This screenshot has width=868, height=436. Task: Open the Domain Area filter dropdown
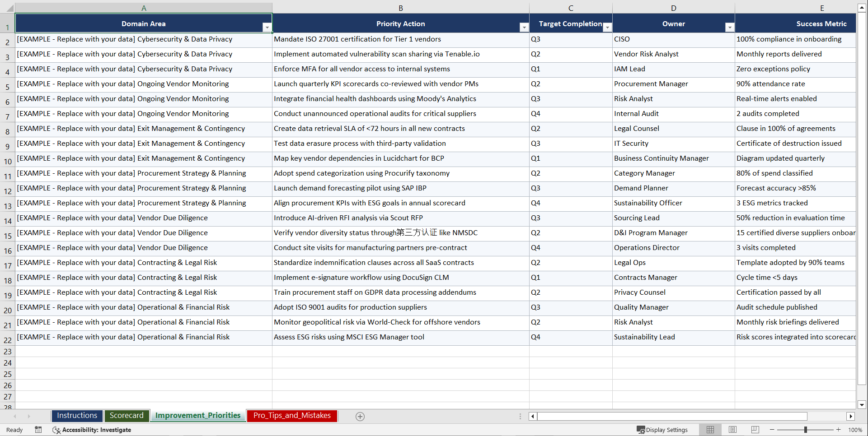[267, 27]
